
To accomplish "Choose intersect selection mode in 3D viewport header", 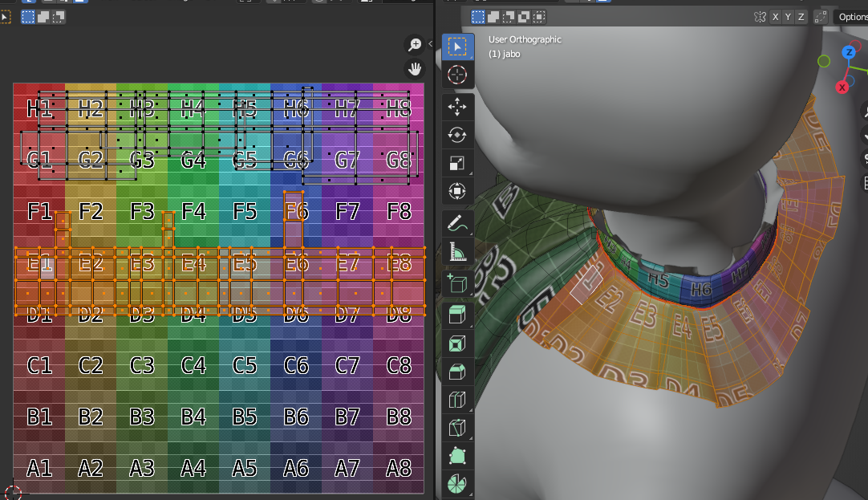I will pos(539,17).
